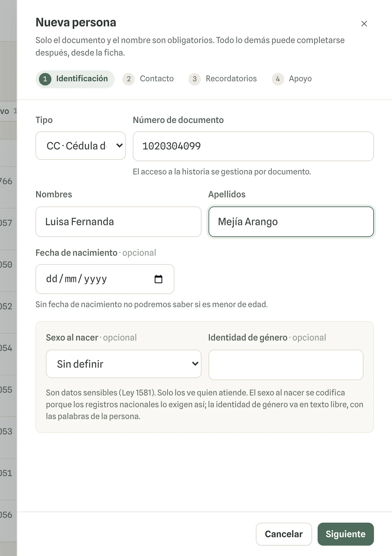Viewport: 392px width, 556px height.
Task: Switch to the Contacto step
Action: coord(148,79)
